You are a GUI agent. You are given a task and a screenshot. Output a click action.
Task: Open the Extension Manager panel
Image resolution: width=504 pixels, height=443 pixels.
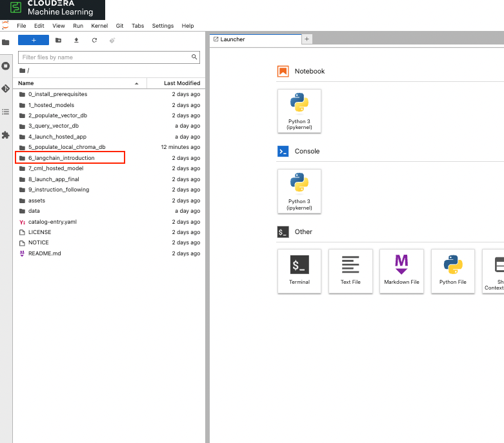click(x=6, y=135)
